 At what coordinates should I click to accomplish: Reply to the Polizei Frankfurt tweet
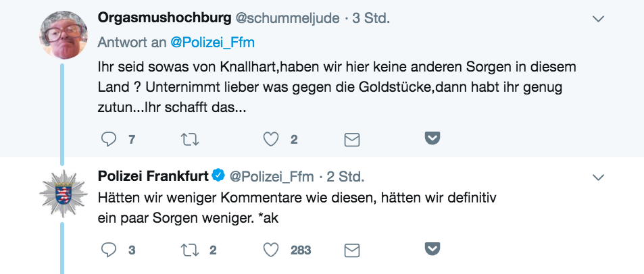pyautogui.click(x=109, y=250)
